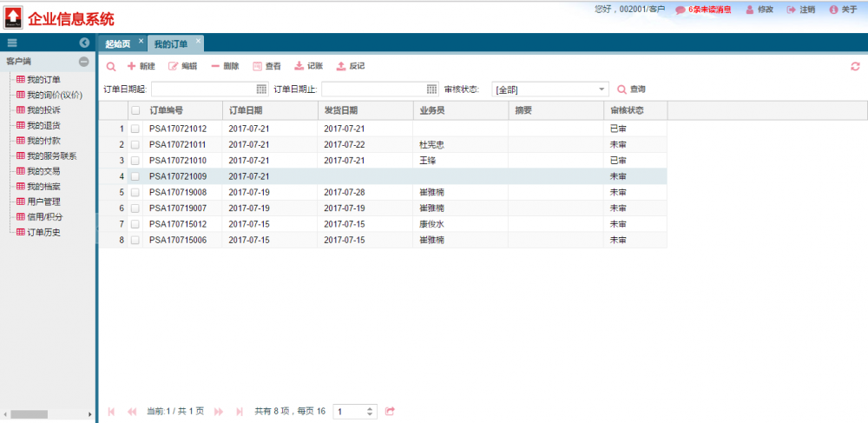The image size is (868, 423).
Task: Collapse sidebar with the left arrow icon
Action: 84,43
